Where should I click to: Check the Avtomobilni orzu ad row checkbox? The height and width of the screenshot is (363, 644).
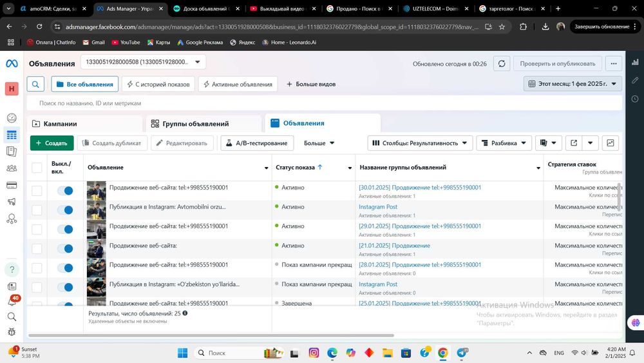tap(37, 210)
